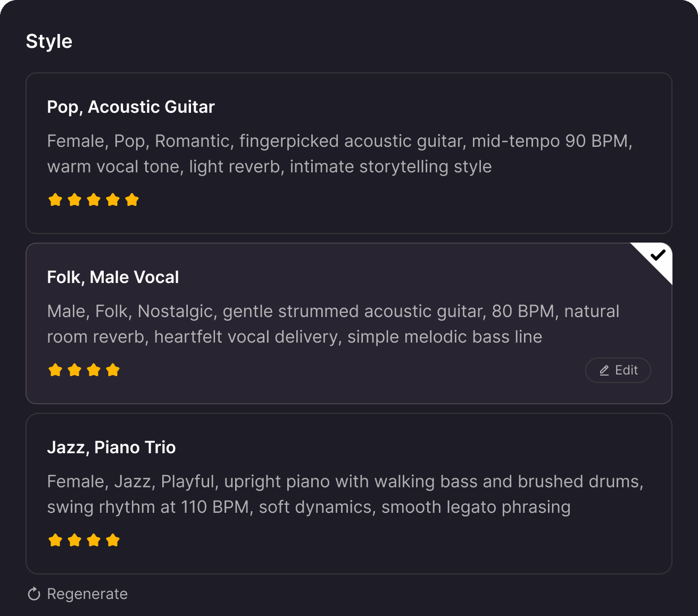Select the Jazz, Piano Trio style title
Screen dimensions: 698x616
(111, 447)
